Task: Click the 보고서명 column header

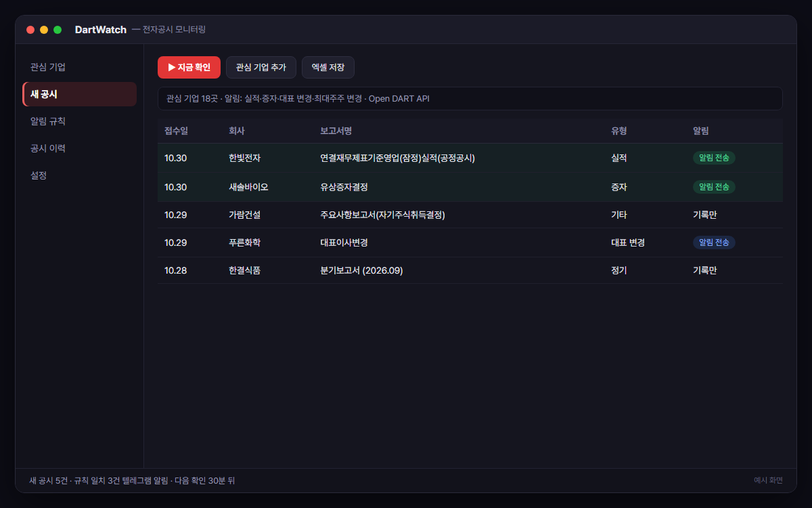Action: 336,131
